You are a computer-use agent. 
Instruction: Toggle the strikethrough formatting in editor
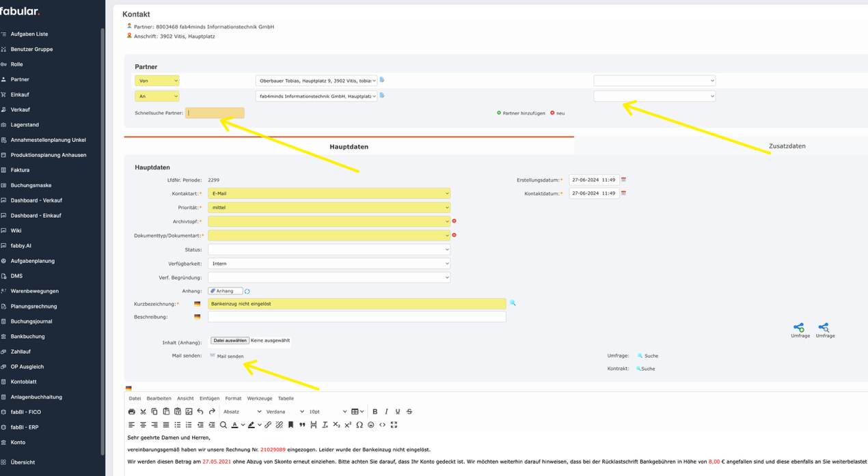point(409,411)
